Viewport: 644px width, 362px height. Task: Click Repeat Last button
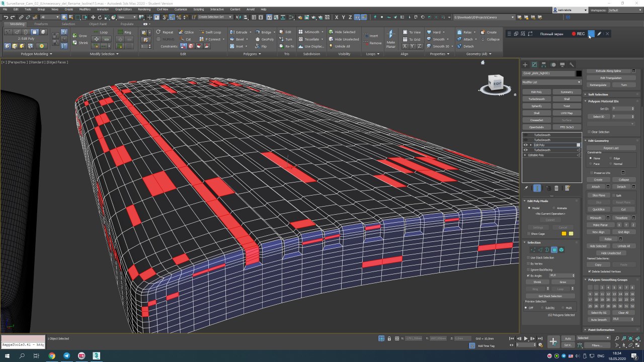pos(611,148)
